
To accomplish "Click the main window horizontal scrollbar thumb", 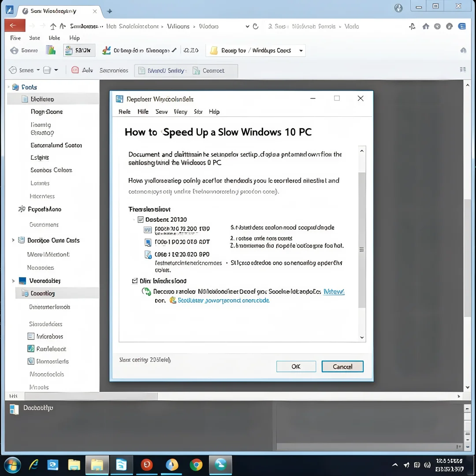I will [91, 396].
